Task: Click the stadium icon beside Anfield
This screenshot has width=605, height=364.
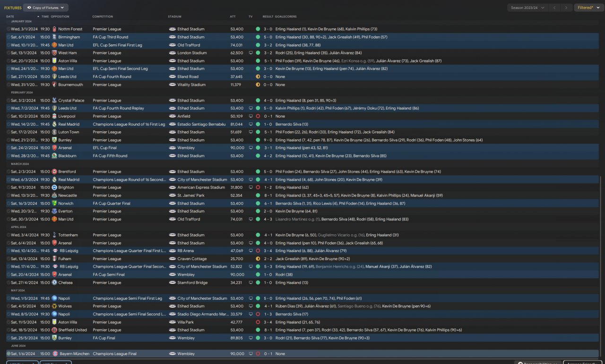Action: coord(173,116)
